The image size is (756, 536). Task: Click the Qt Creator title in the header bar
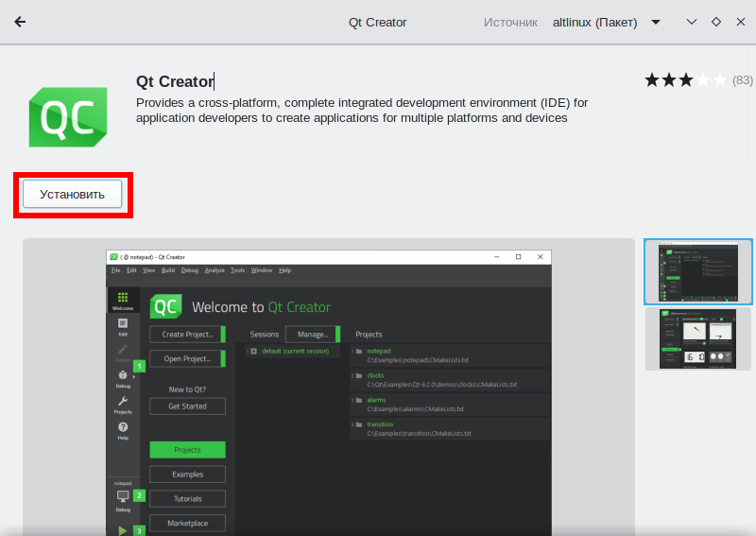pyautogui.click(x=377, y=22)
